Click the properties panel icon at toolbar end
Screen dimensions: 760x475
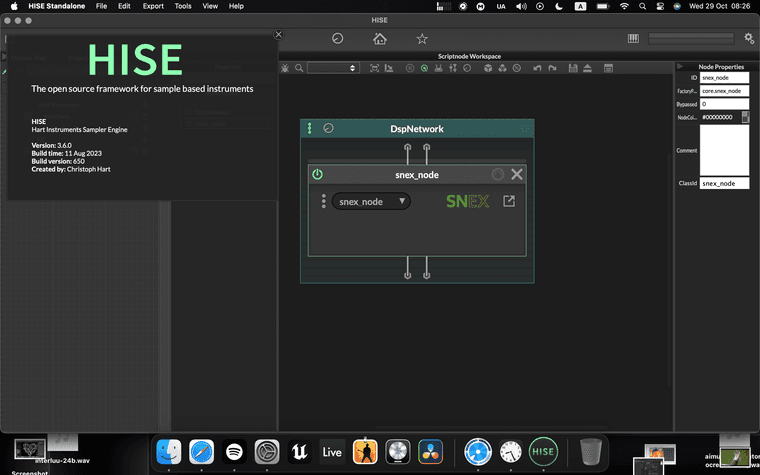pos(608,68)
